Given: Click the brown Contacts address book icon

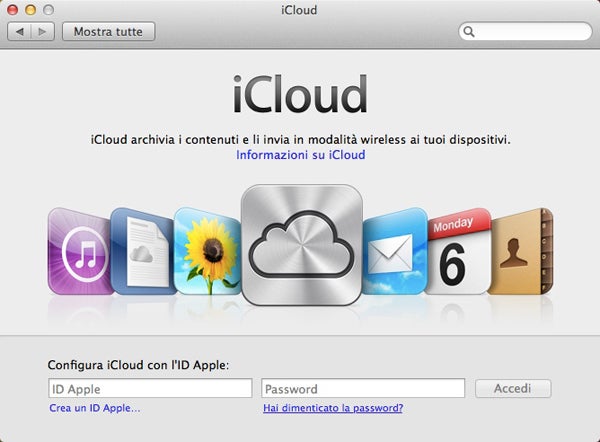Looking at the screenshot, I should (x=521, y=251).
